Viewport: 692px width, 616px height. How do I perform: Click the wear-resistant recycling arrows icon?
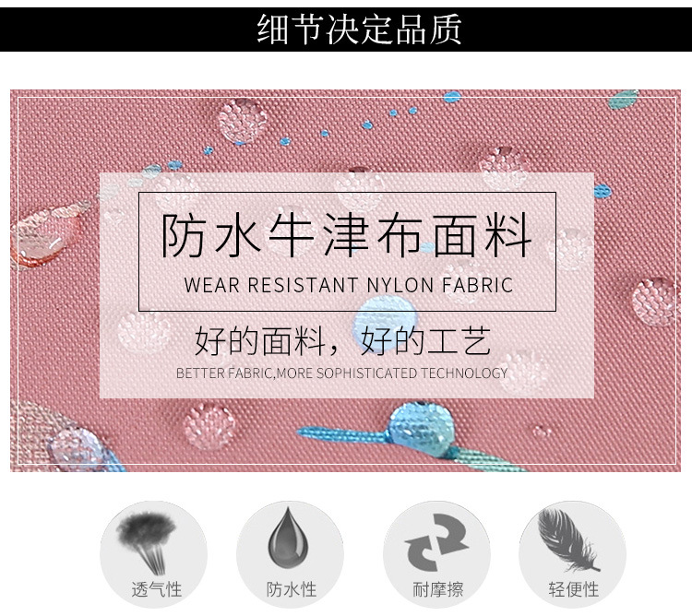tap(436, 542)
